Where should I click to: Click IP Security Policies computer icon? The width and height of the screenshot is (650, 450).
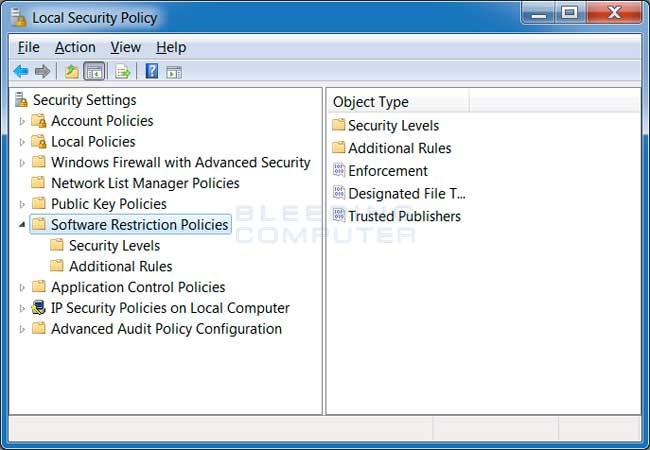click(x=39, y=308)
